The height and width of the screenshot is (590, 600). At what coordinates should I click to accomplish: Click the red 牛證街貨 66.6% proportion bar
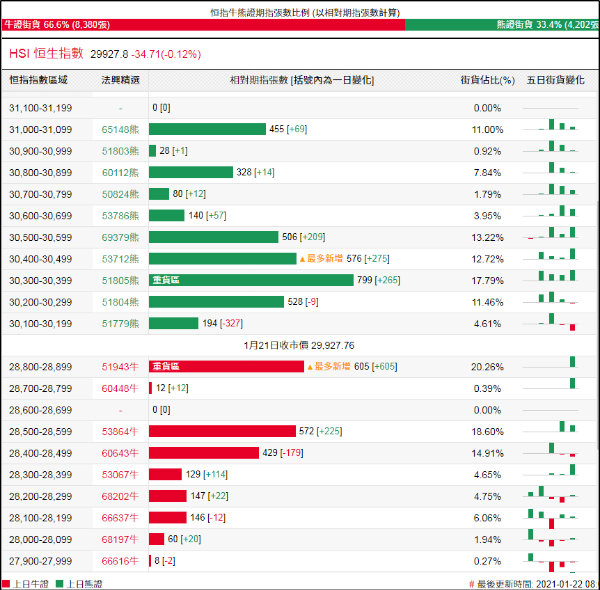point(203,25)
